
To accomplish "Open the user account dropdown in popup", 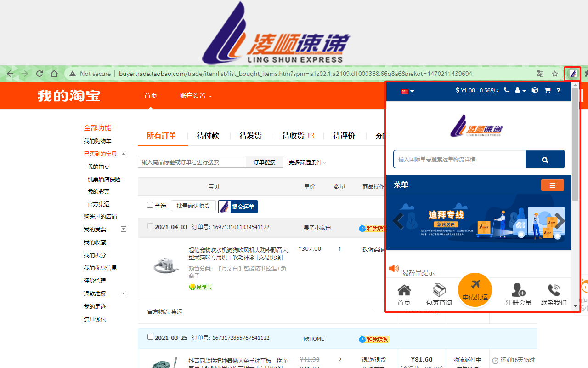I will [x=520, y=91].
